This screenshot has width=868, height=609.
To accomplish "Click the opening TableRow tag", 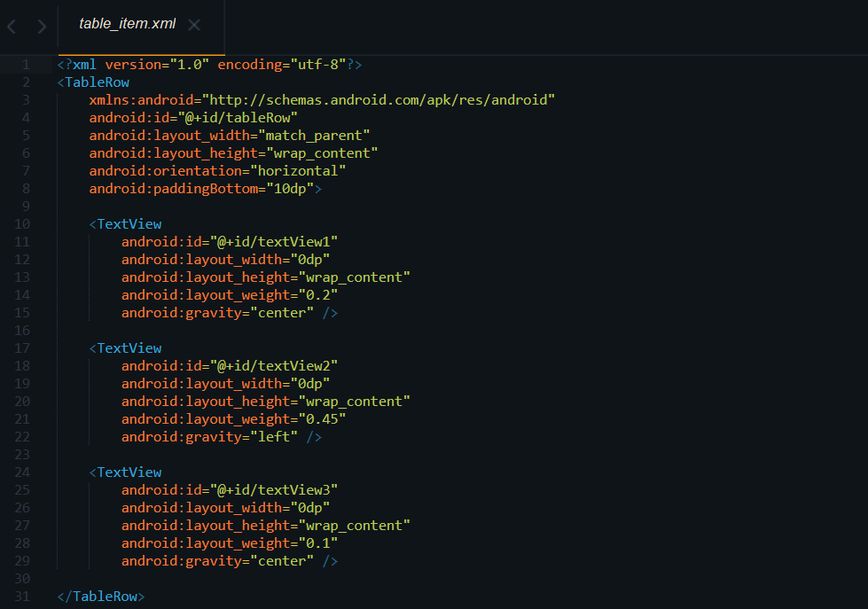I will 93,82.
